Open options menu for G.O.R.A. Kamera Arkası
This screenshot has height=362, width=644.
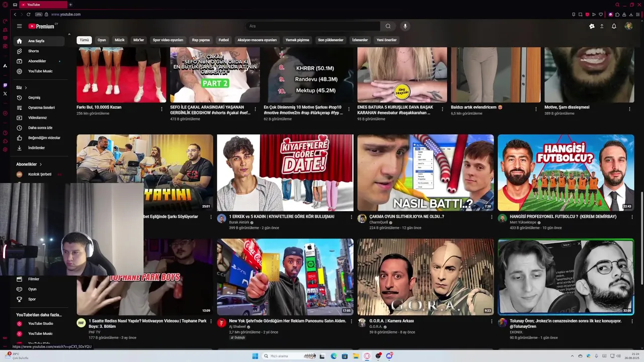492,321
